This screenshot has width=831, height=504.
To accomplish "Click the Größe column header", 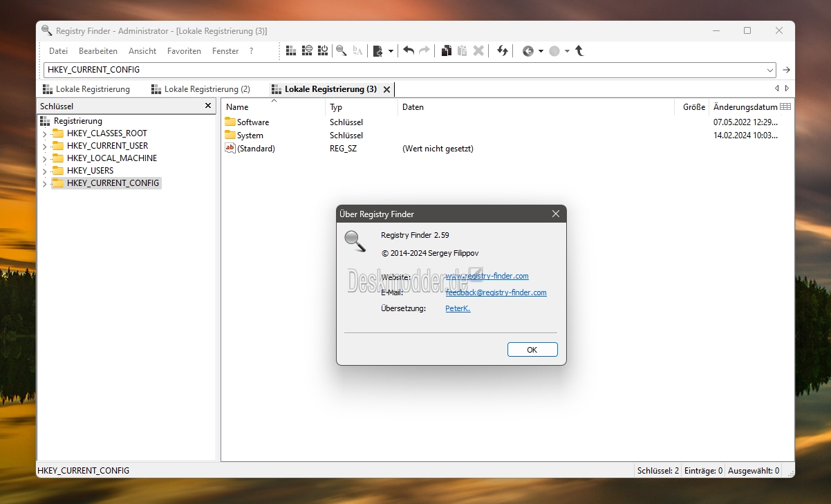I will (692, 107).
